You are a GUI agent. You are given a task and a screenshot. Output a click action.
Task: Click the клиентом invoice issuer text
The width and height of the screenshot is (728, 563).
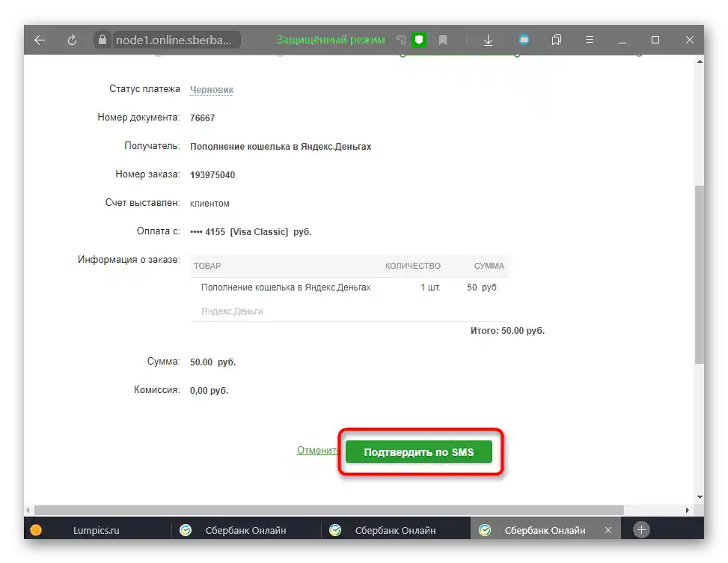[x=209, y=204]
